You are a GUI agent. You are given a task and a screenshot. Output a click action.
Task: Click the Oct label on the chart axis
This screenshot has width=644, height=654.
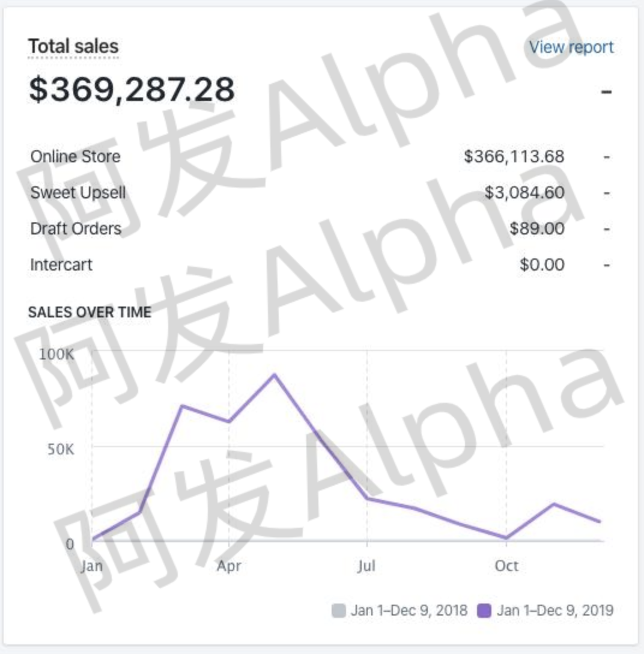click(x=506, y=566)
